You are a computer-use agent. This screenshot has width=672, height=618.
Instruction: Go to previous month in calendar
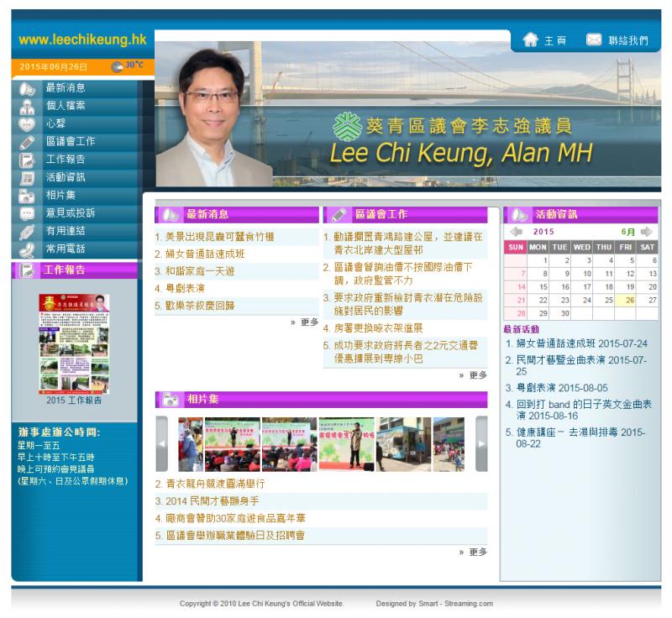click(x=516, y=232)
